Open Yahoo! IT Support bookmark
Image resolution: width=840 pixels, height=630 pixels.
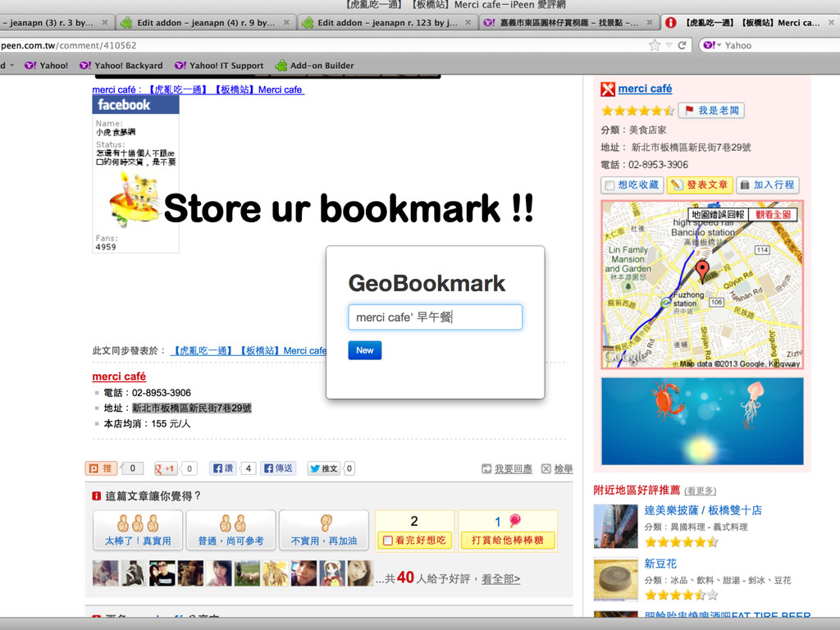click(x=219, y=66)
